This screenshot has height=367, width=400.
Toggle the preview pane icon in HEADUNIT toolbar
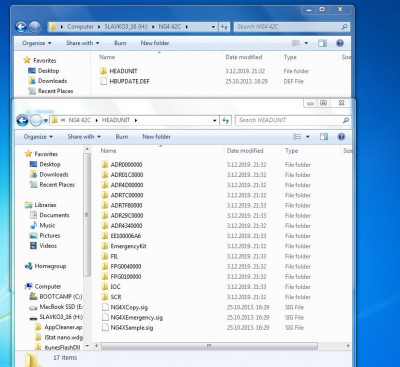click(x=324, y=137)
